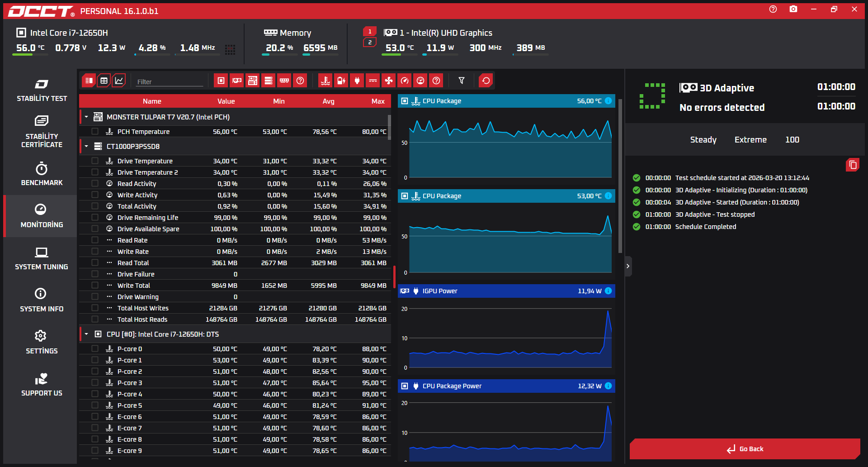Viewport: 868px width, 467px height.
Task: Sort the table by the Max column
Action: tap(378, 101)
